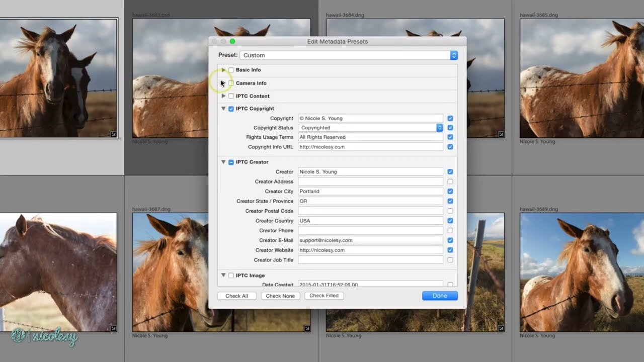644x362 pixels.
Task: Edit the Creator City field containing Portland
Action: (x=370, y=191)
